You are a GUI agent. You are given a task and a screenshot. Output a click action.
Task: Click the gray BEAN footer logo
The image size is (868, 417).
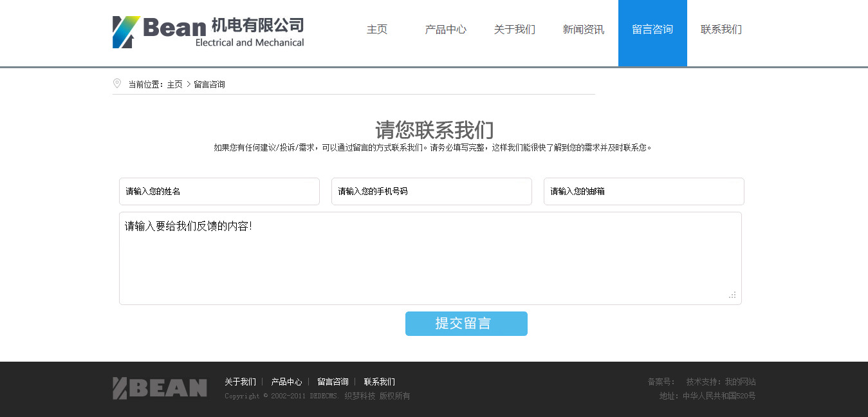pos(160,388)
